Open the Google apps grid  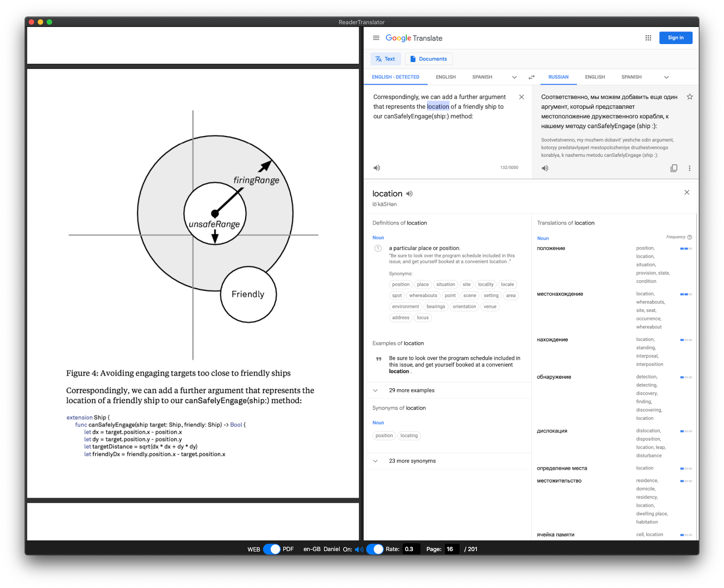click(x=648, y=38)
